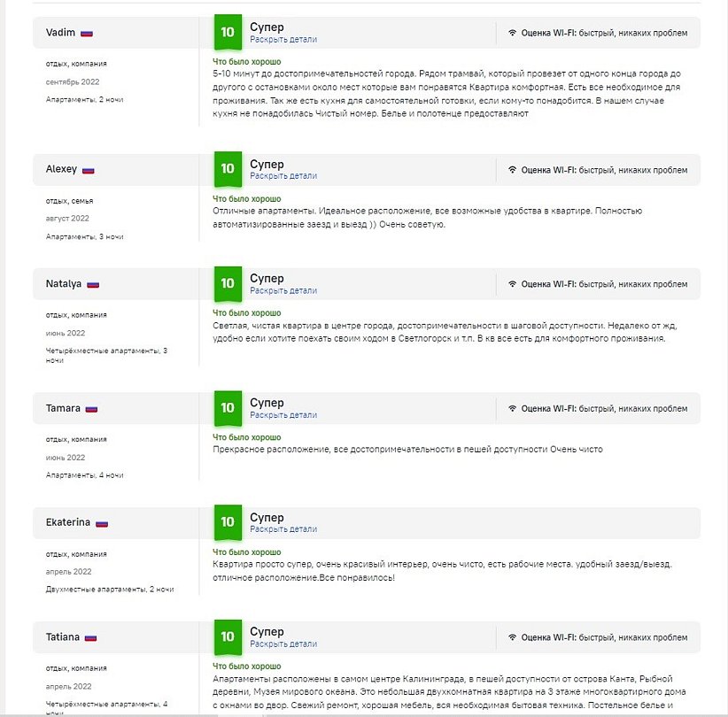Click the flag icon next to Ekaterina
The width and height of the screenshot is (728, 717).
click(x=102, y=522)
